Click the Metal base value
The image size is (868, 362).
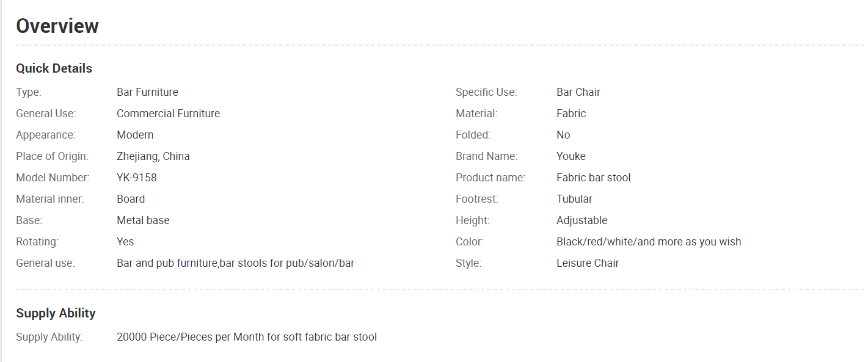click(x=143, y=220)
